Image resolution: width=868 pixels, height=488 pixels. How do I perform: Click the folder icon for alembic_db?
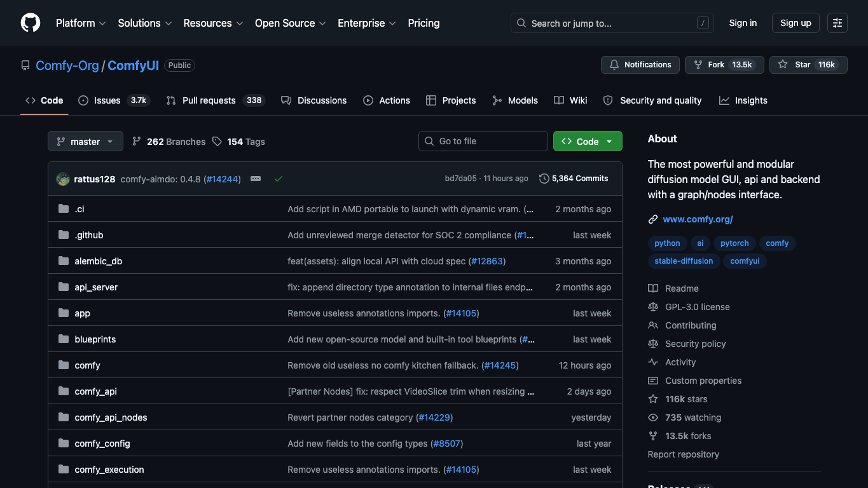tap(64, 261)
